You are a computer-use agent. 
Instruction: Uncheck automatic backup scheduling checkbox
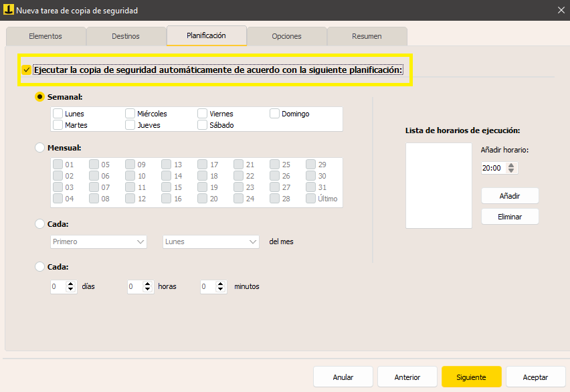click(x=26, y=70)
